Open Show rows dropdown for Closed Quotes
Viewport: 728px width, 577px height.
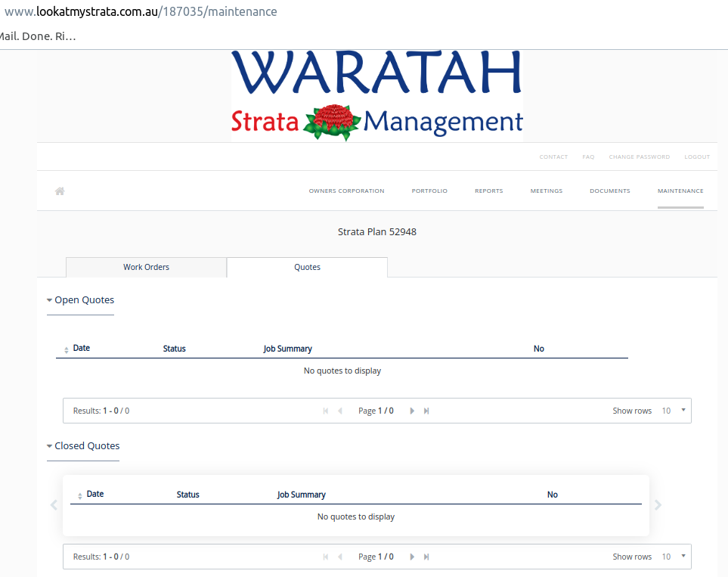click(674, 557)
